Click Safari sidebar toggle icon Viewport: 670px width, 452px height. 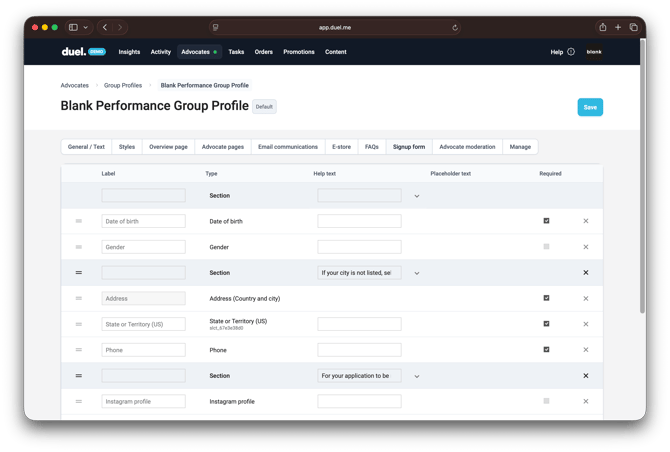73,28
